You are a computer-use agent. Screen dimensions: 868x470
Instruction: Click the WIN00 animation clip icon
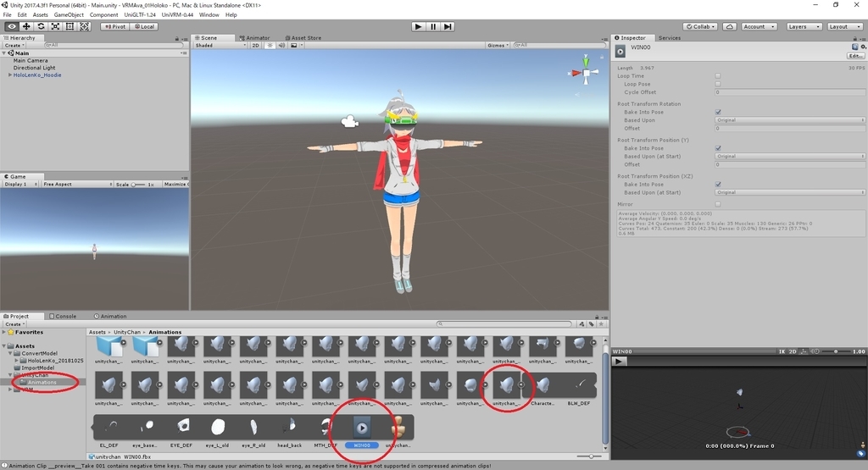[x=362, y=428]
